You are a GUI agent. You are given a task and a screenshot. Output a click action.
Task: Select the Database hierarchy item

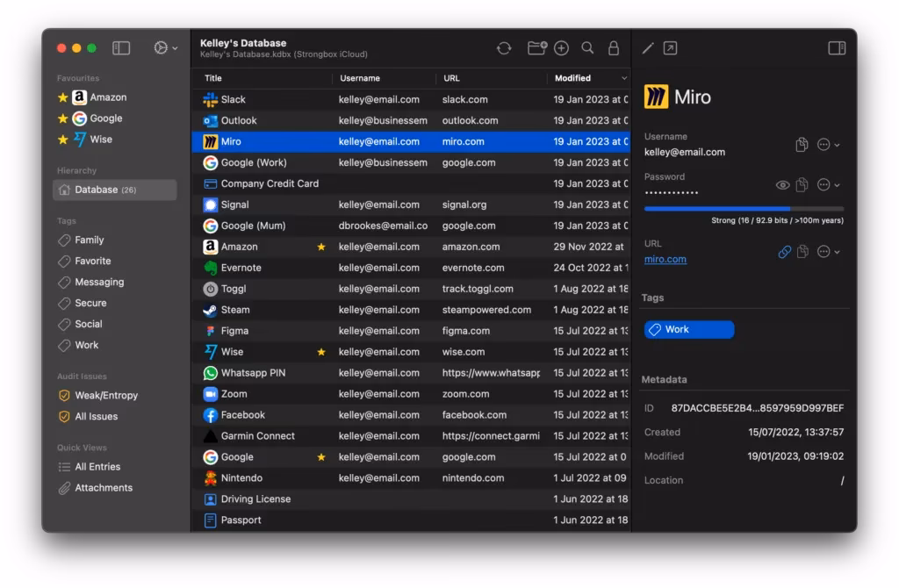(115, 190)
